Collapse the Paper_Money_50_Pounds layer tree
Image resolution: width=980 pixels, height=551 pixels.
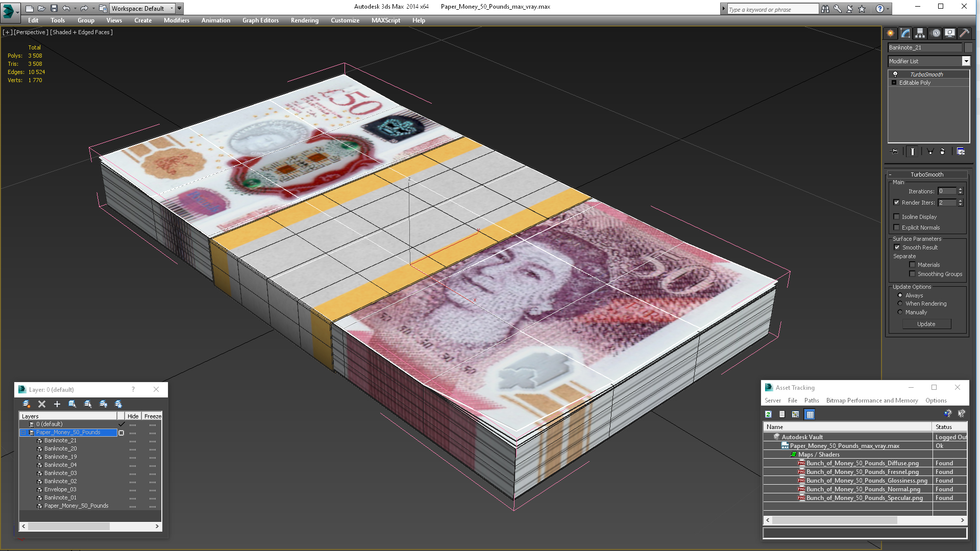click(x=23, y=433)
